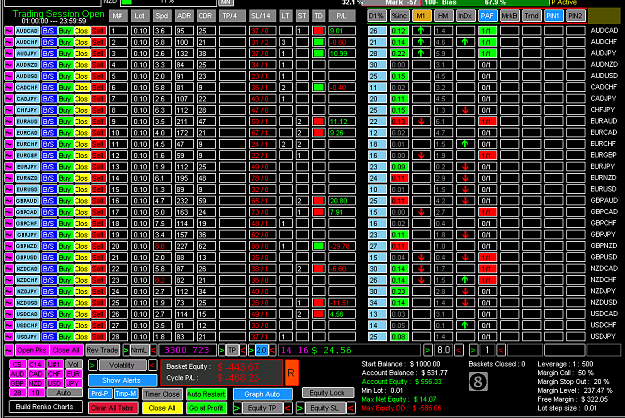Click the magenta tilde icon beside GBPNZD

(9, 246)
